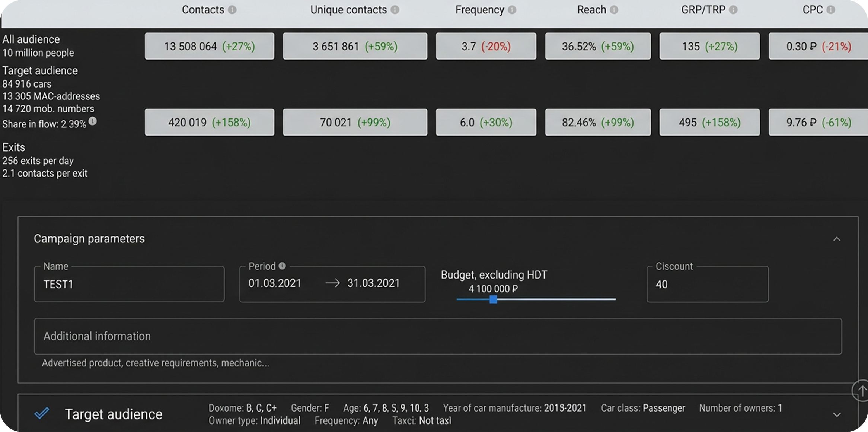
Task: Click the Discount field with 40
Action: coord(707,284)
